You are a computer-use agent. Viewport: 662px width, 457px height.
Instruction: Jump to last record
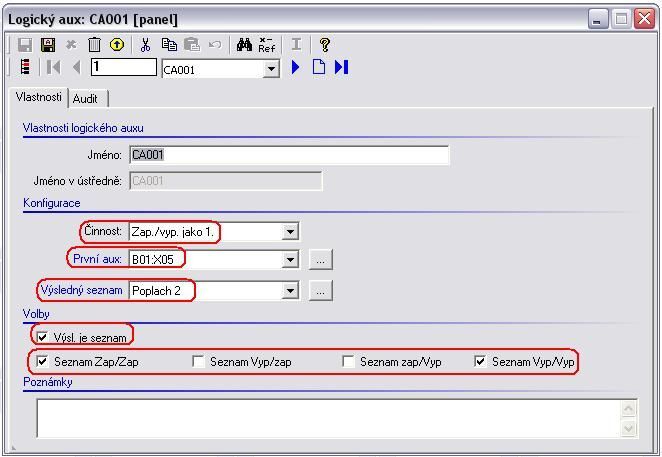[x=342, y=67]
